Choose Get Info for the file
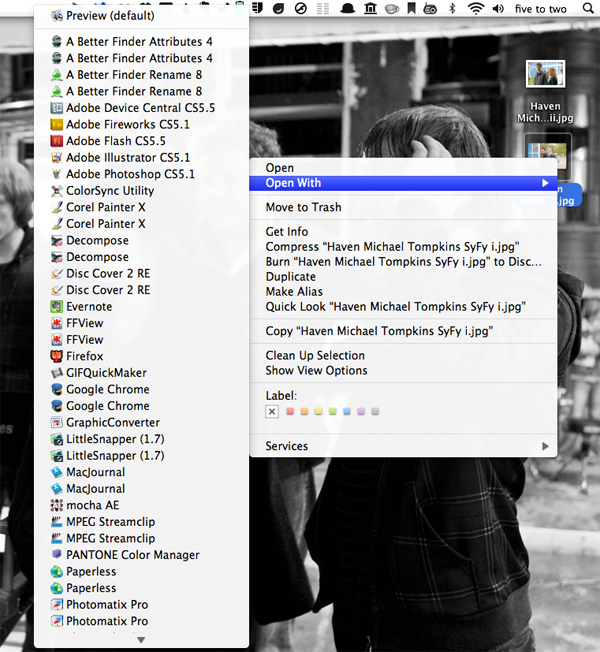The image size is (600, 652). (403, 232)
